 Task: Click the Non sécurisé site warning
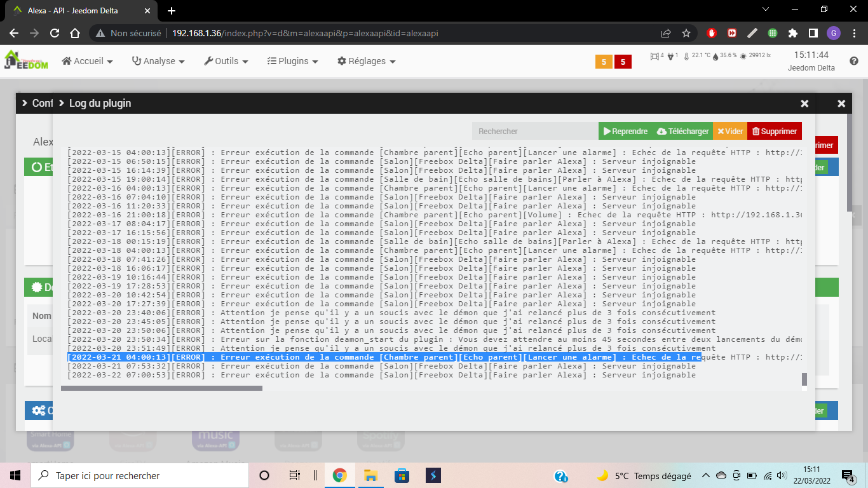[x=129, y=33]
